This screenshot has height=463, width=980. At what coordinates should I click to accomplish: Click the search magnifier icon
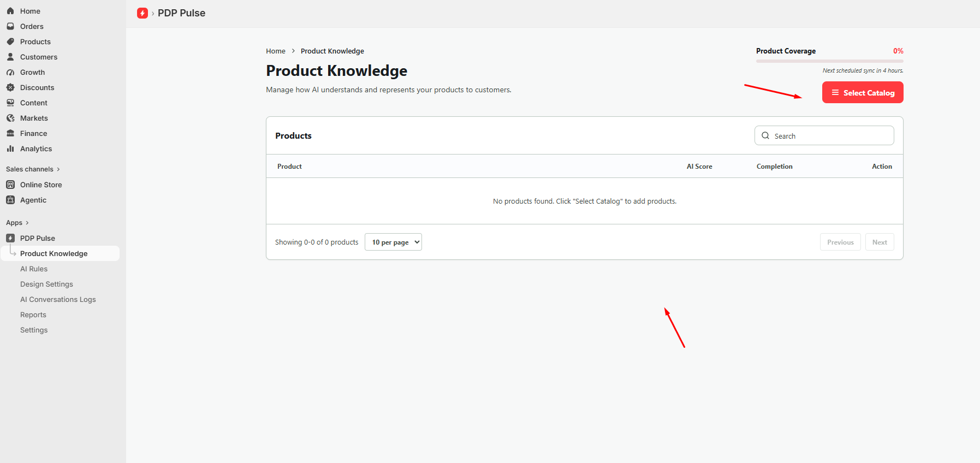pos(765,135)
